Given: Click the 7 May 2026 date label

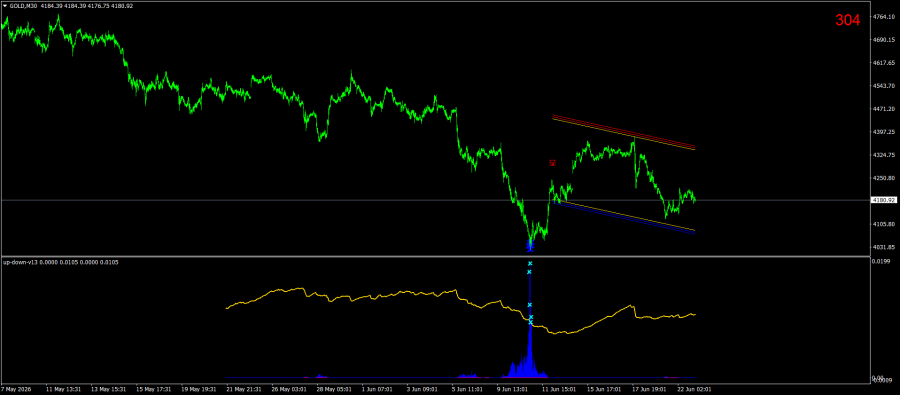Looking at the screenshot, I should [17, 388].
